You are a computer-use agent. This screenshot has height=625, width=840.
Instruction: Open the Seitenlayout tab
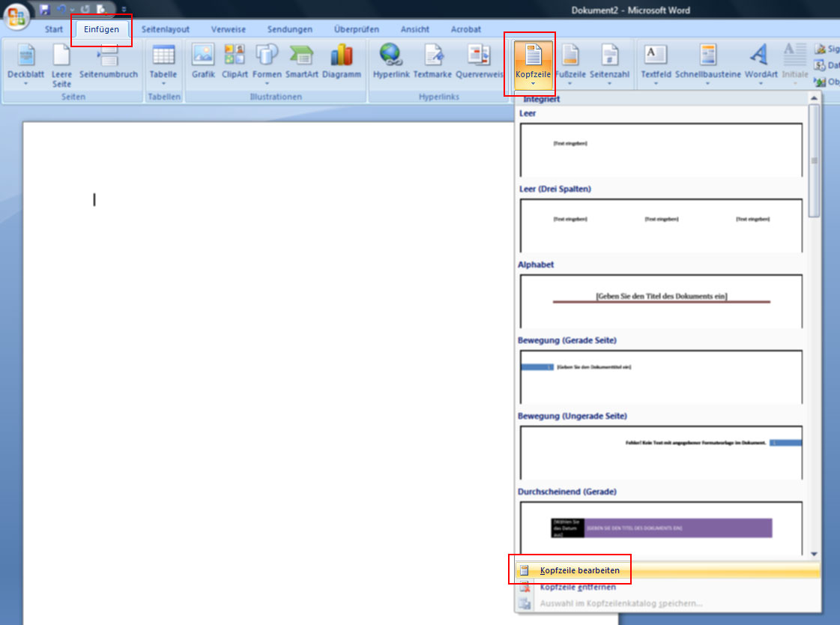tap(166, 29)
